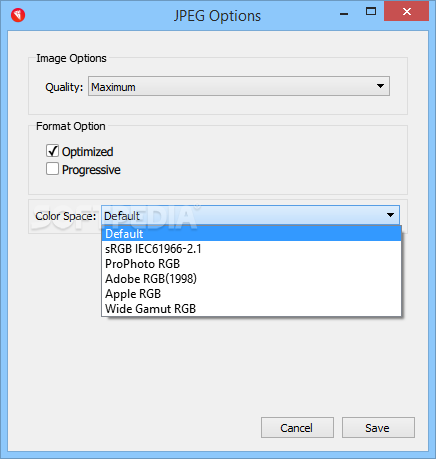Open the Quality combo box showing Maximum
The image size is (436, 459).
coord(239,86)
